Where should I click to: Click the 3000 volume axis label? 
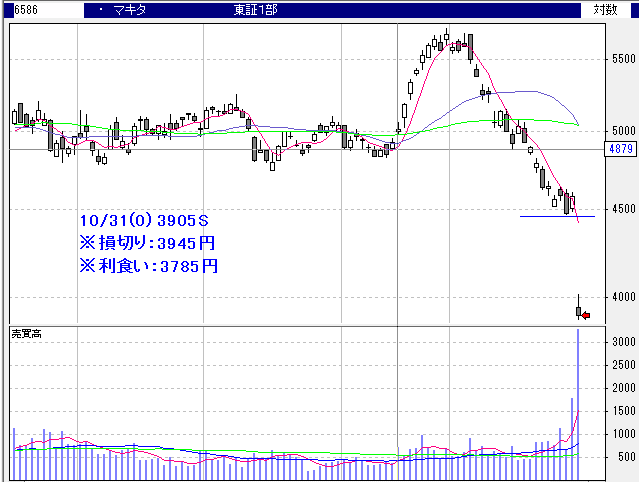click(623, 342)
